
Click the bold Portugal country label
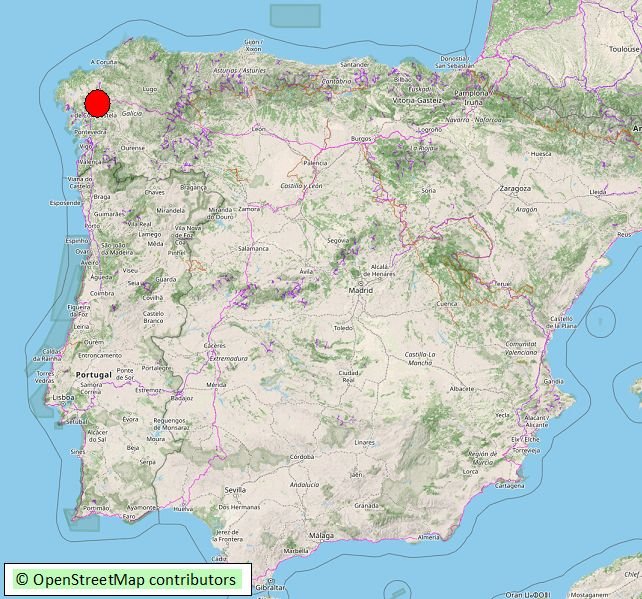click(94, 375)
